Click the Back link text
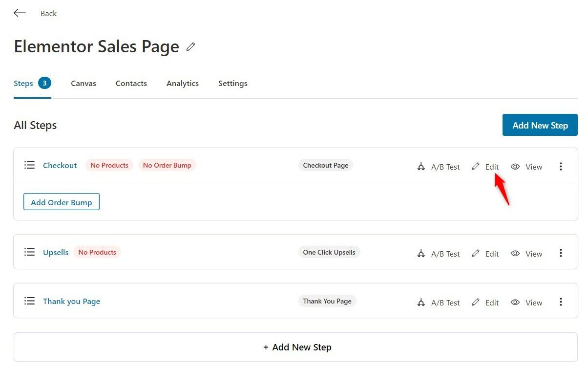The height and width of the screenshot is (368, 588). point(49,14)
